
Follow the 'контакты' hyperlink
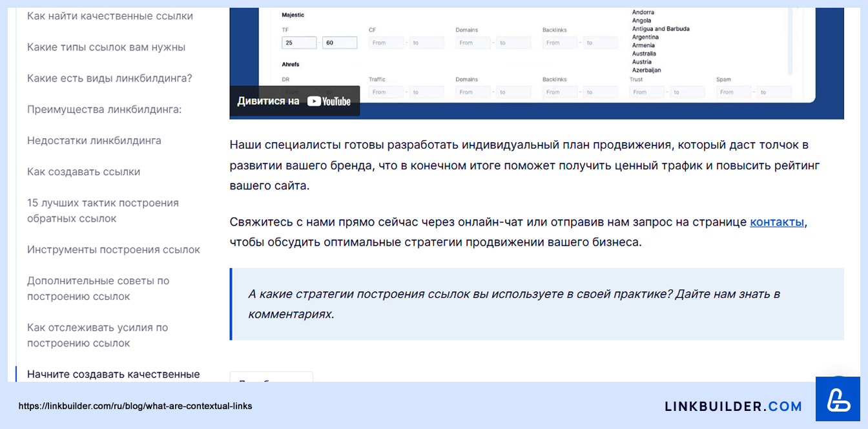tap(777, 222)
